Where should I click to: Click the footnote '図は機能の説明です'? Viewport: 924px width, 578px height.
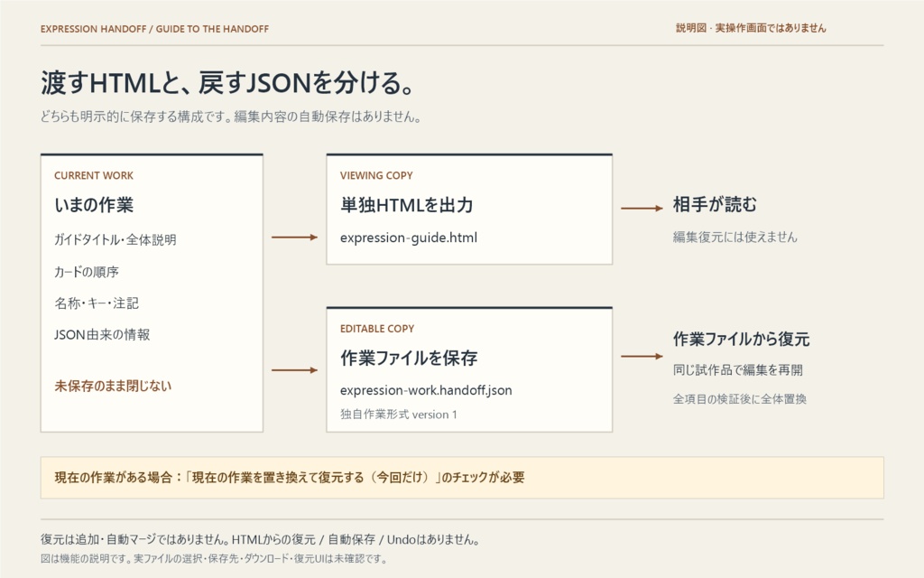coord(87,558)
